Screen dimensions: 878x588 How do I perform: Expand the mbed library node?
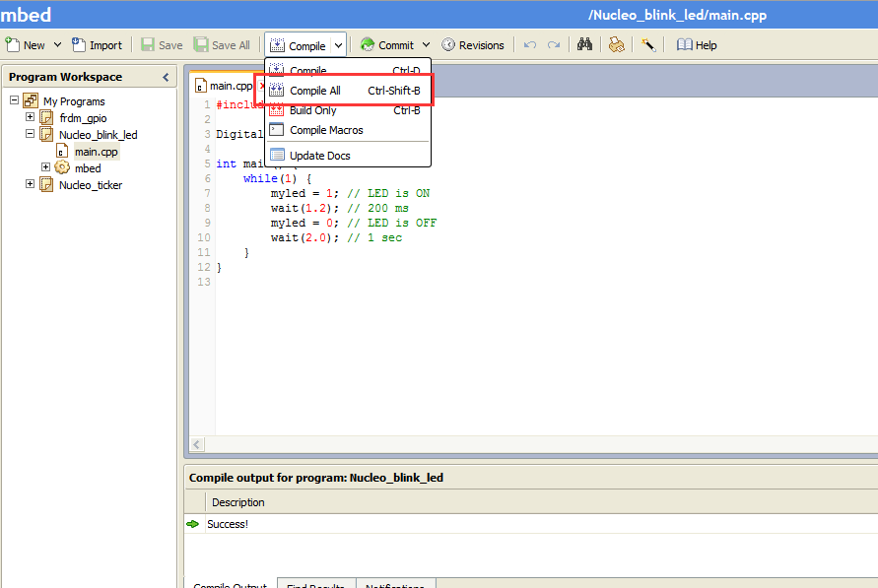point(46,167)
